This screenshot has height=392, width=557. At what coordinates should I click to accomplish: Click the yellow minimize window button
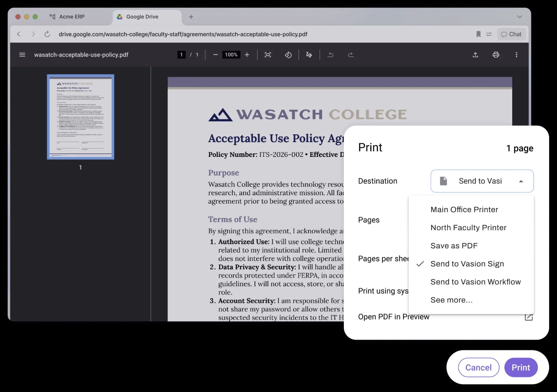(26, 17)
